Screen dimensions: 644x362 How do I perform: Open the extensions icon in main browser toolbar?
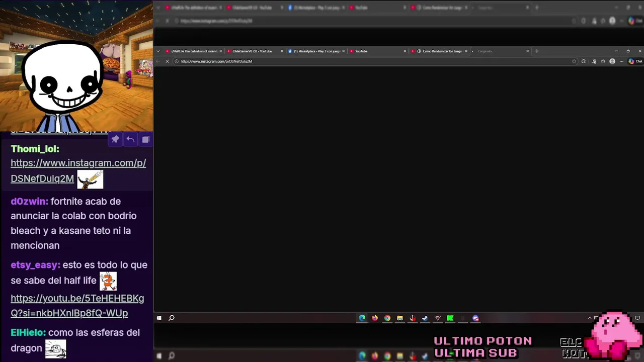point(594,61)
